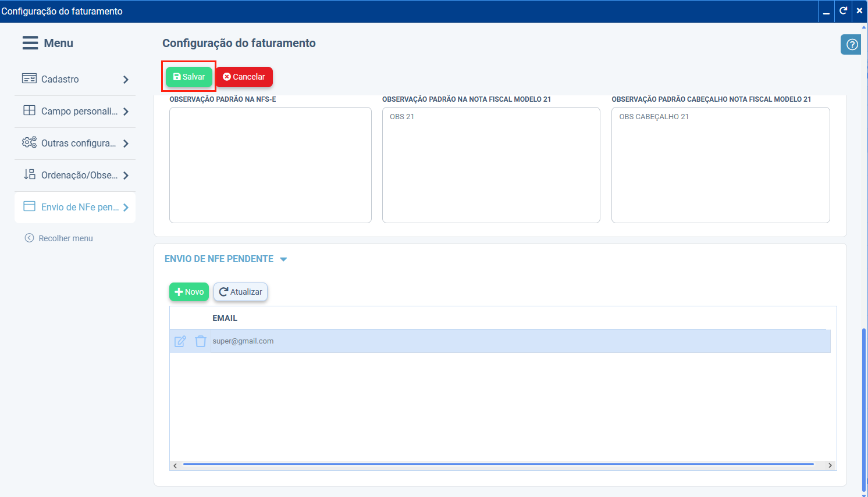The height and width of the screenshot is (497, 868).
Task: Click the Campo personalizado grid icon
Action: coord(29,110)
